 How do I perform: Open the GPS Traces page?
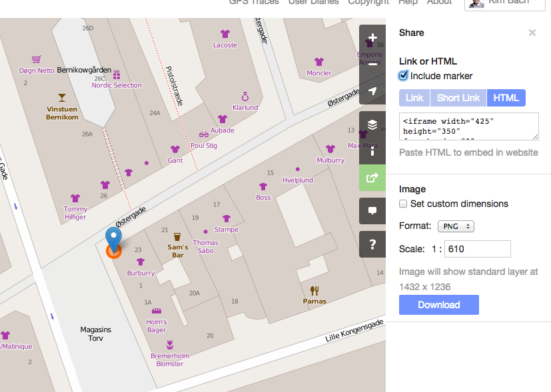pos(254,2)
